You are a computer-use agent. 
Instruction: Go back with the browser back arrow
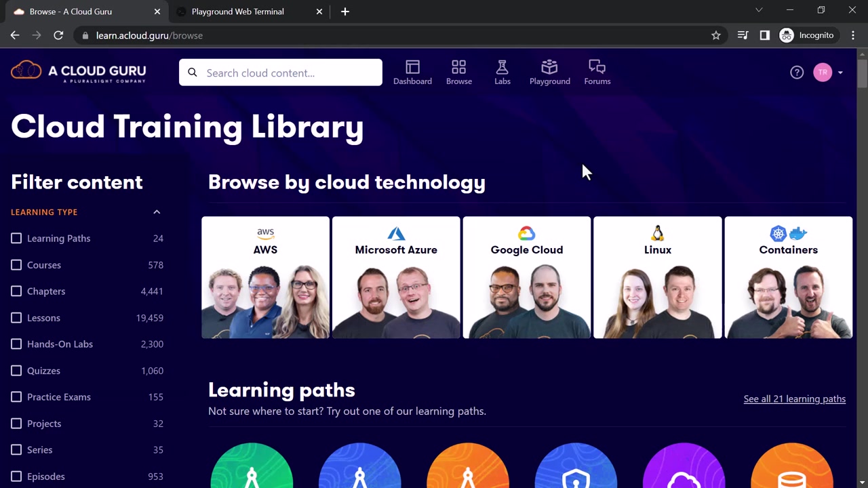click(15, 35)
